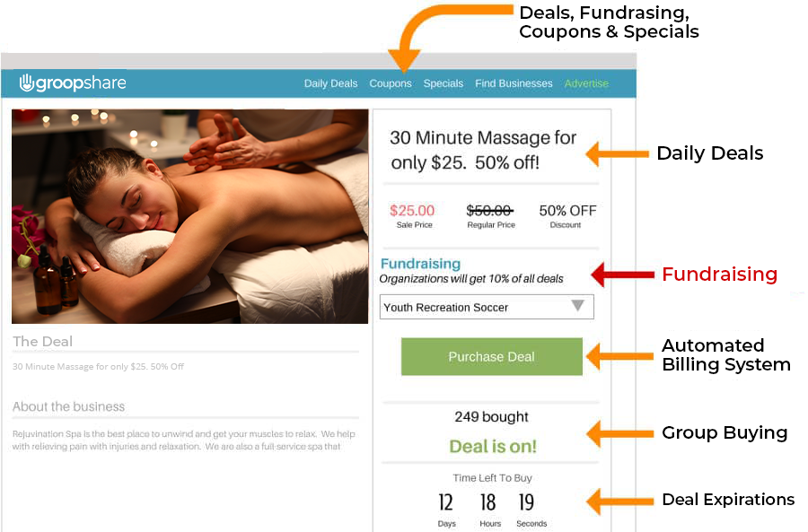Click the Deal is on! status text
Viewport: 808px width, 532px height.
[493, 446]
